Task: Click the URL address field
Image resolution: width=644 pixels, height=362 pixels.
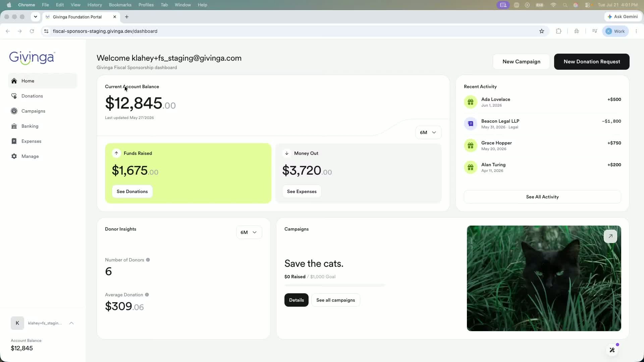Action: (292, 31)
